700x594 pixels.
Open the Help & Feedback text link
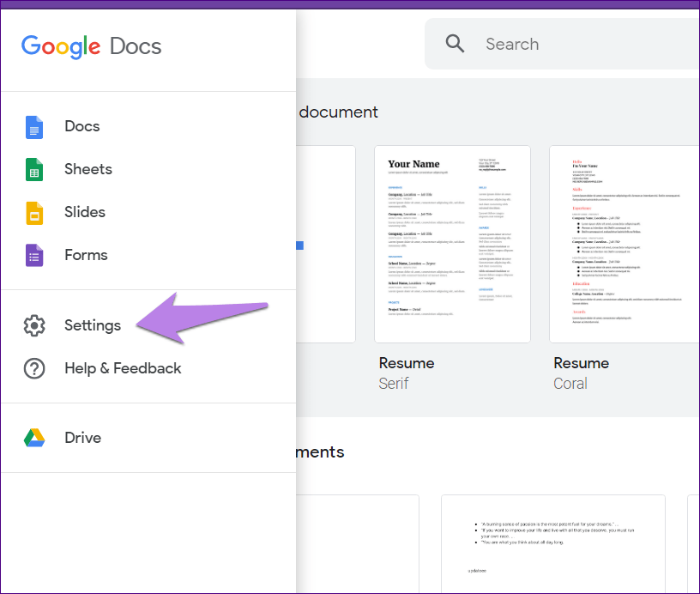pyautogui.click(x=123, y=369)
